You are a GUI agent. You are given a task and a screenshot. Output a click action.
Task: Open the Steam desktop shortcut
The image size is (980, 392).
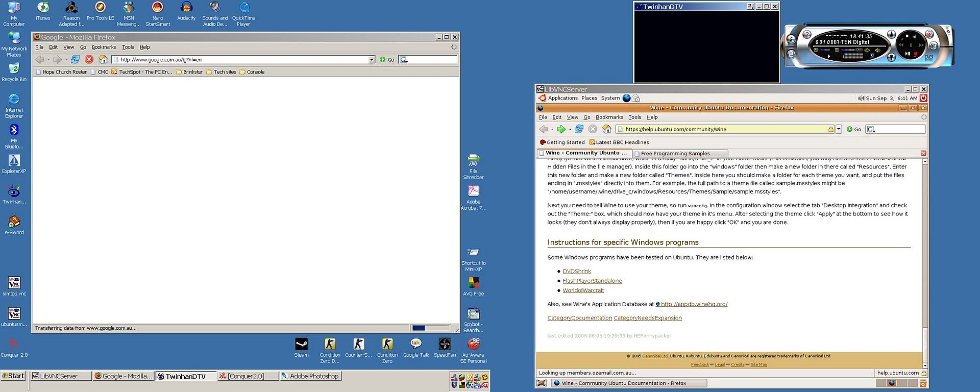click(301, 348)
